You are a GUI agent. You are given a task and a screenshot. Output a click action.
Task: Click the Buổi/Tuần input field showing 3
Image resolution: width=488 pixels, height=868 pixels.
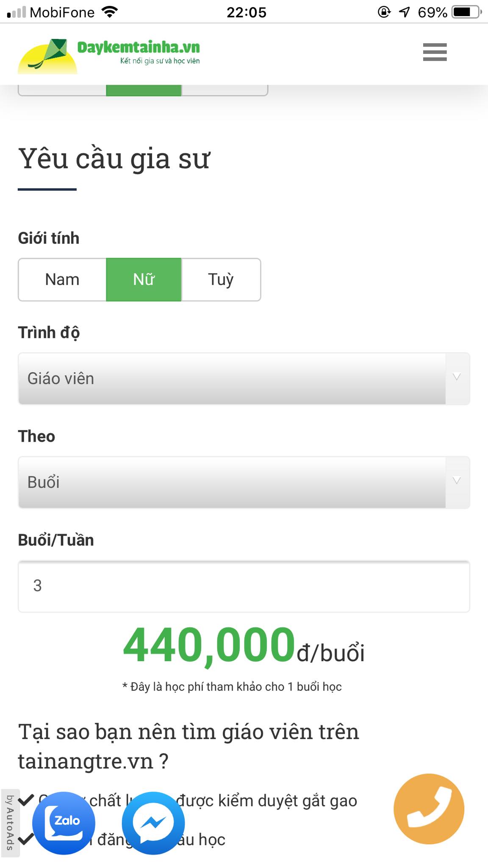point(244,585)
